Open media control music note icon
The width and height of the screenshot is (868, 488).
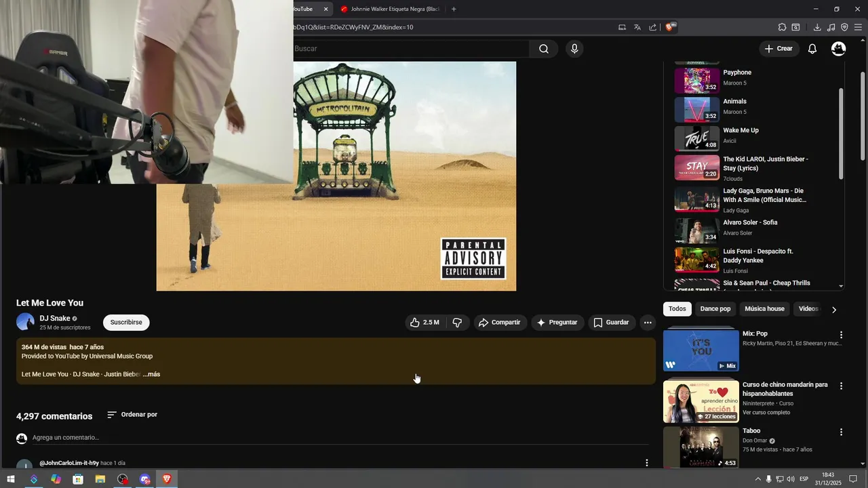tap(831, 27)
